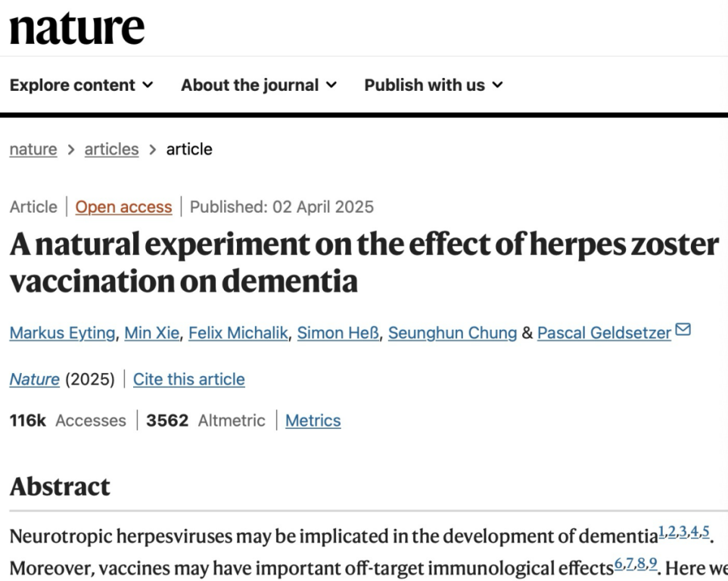
Task: Expand the Explore content menu
Action: tap(81, 85)
